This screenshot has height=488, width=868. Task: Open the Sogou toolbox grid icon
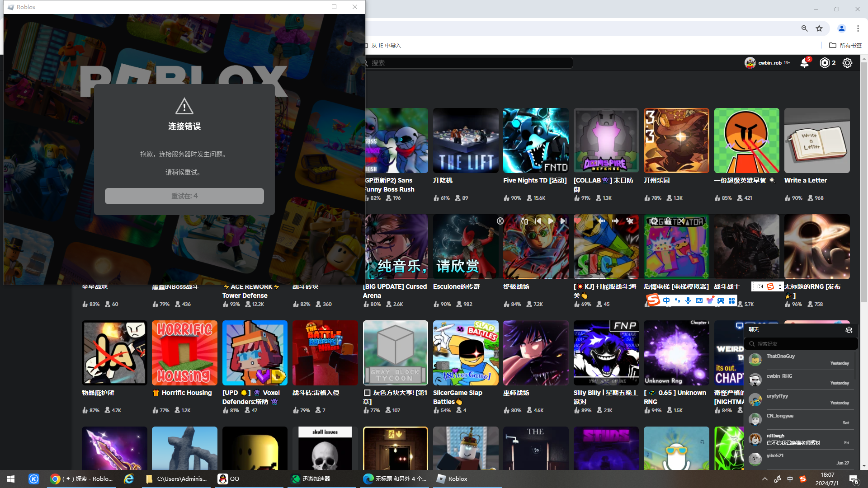point(731,300)
